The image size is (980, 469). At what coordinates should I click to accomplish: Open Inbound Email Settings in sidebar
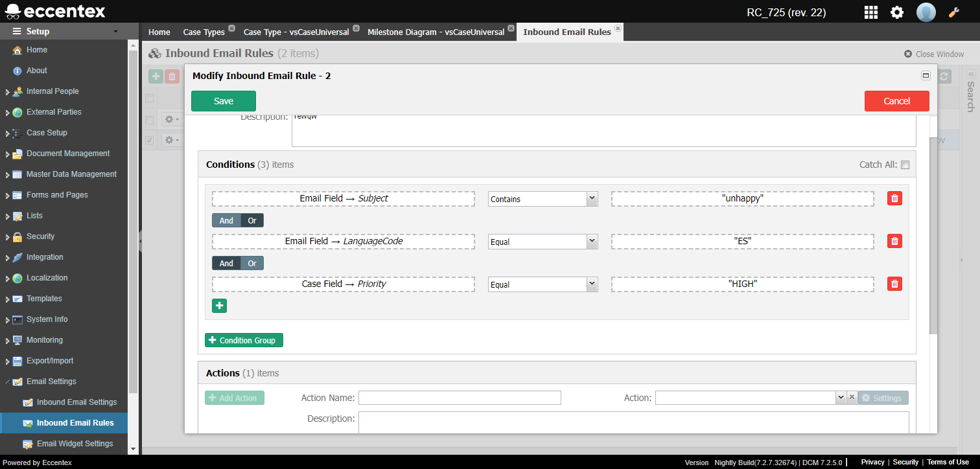(x=76, y=402)
